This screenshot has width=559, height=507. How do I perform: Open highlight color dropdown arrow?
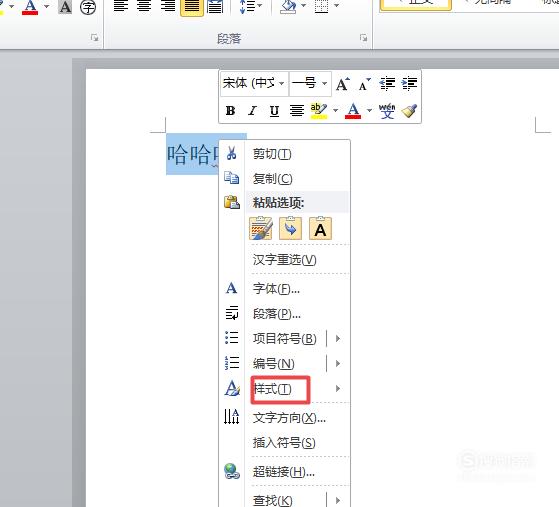pos(335,111)
